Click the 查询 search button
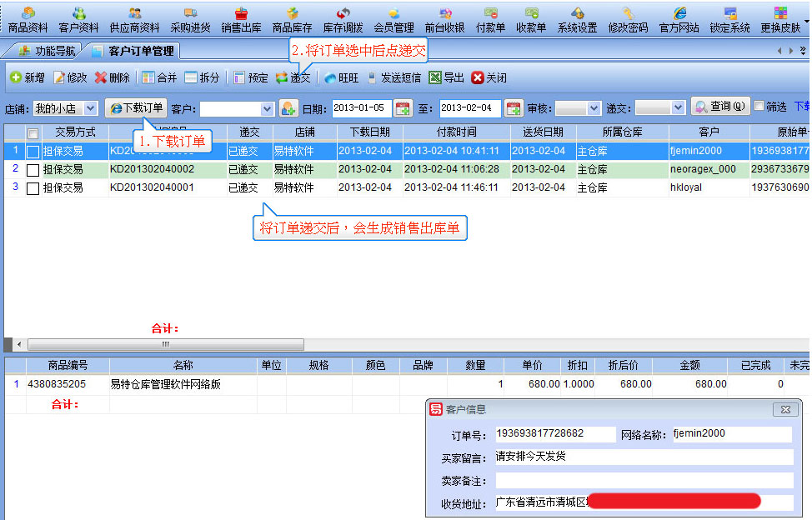The height and width of the screenshot is (520, 812). click(720, 107)
